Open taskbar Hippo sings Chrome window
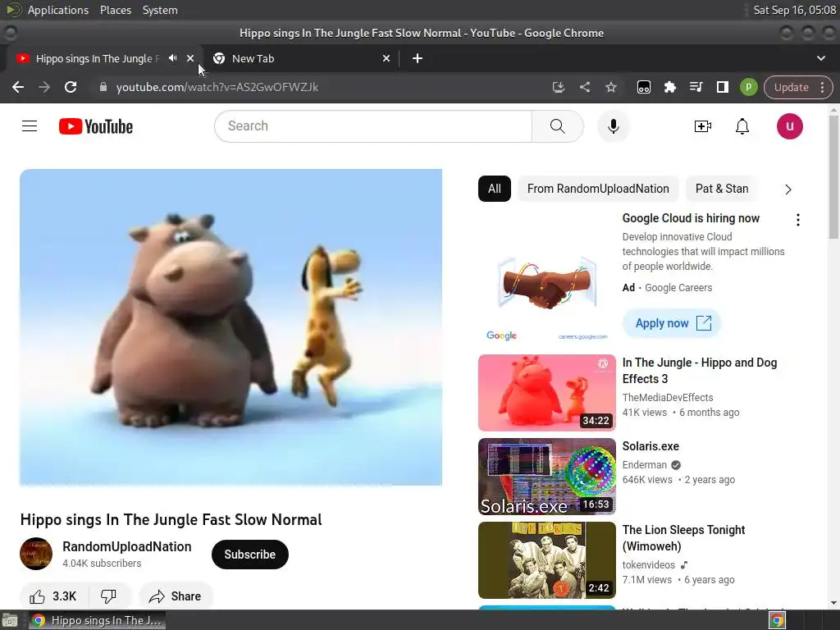Image resolution: width=840 pixels, height=630 pixels. (97, 620)
